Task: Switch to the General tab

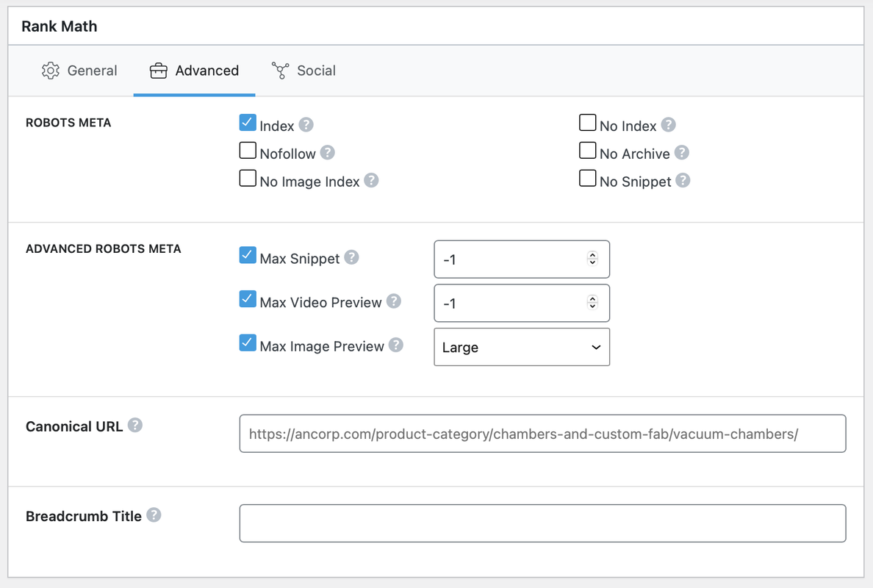Action: point(79,71)
